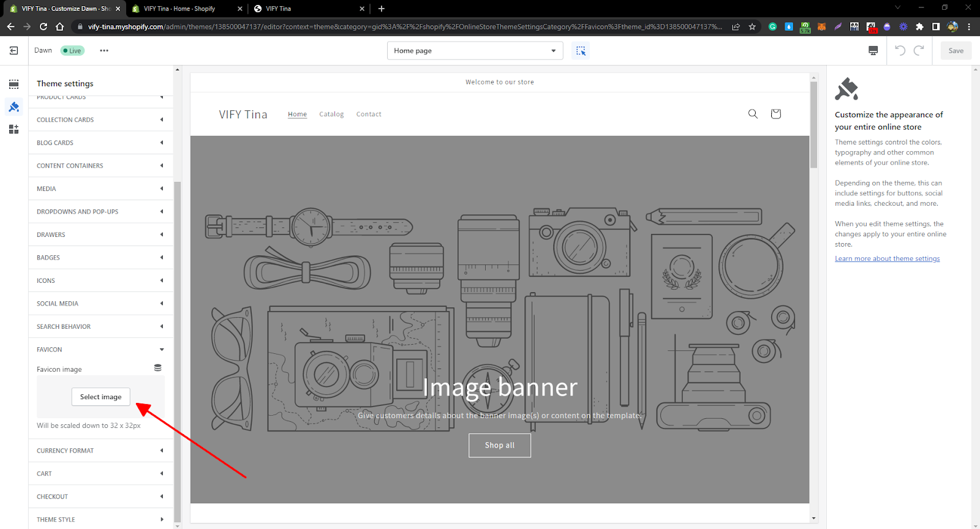Screen dimensions: 980x529
Task: Collapse the FAVICON section
Action: tap(100, 350)
